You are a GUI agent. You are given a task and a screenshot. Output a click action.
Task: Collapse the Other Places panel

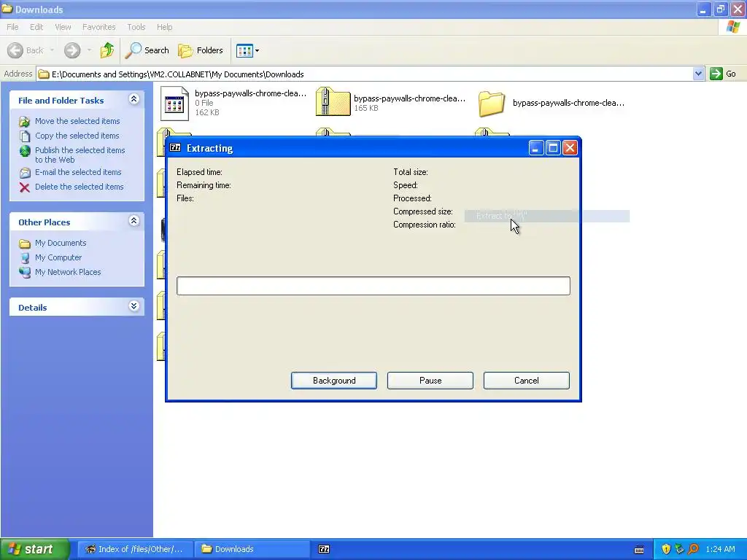[134, 221]
